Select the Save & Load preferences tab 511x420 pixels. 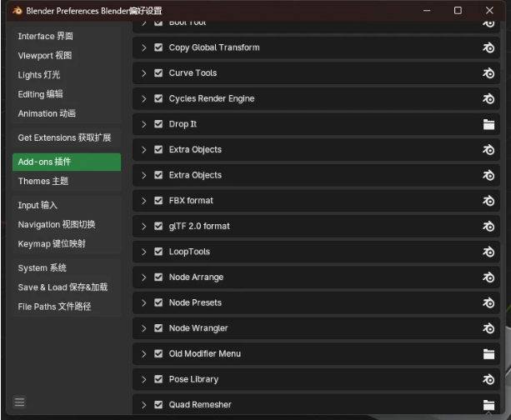tap(67, 287)
